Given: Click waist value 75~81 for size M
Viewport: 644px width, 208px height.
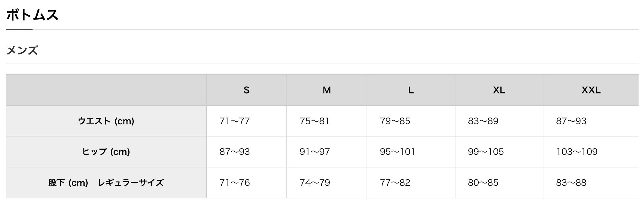Looking at the screenshot, I should pos(314,121).
